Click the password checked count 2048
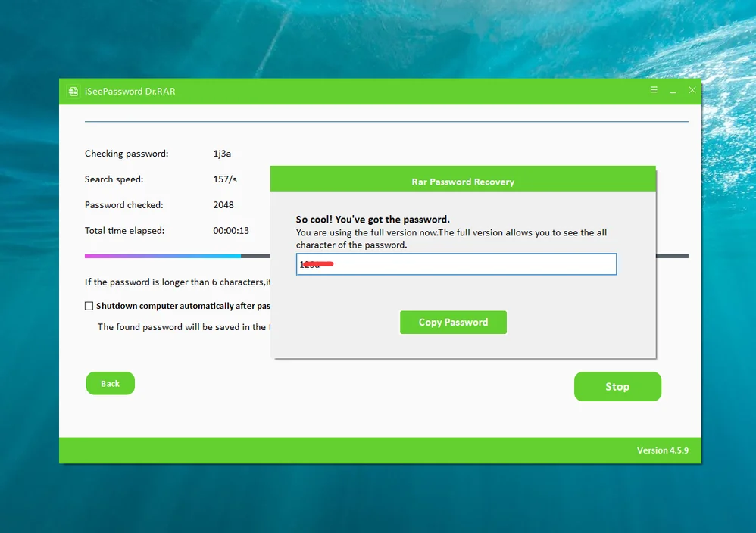 point(223,205)
